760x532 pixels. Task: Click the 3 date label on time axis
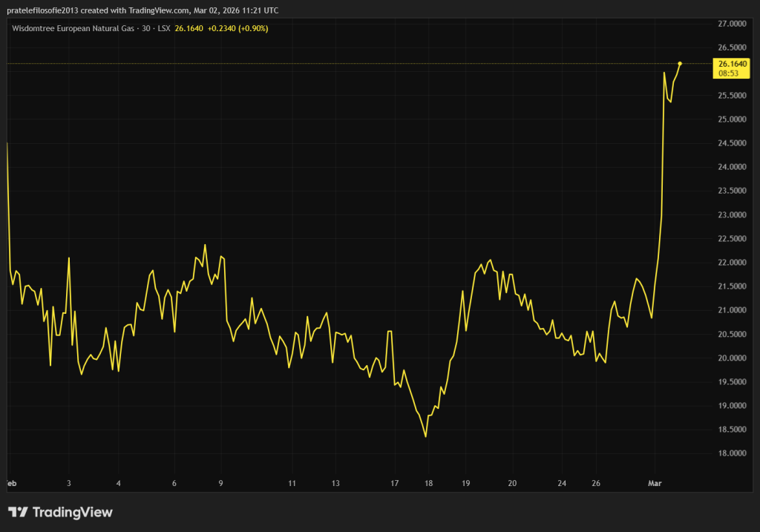coord(69,483)
